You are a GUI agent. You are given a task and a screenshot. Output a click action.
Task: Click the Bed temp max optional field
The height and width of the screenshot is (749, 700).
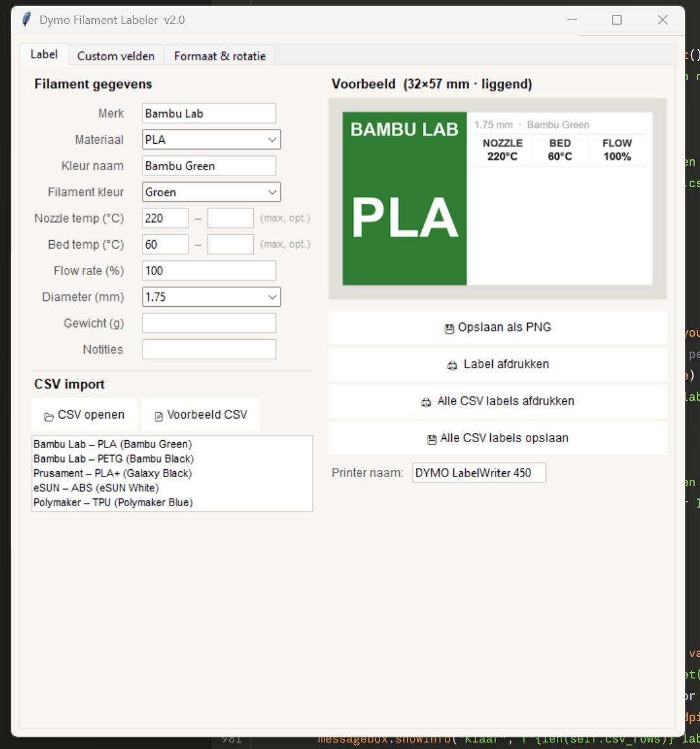[231, 245]
